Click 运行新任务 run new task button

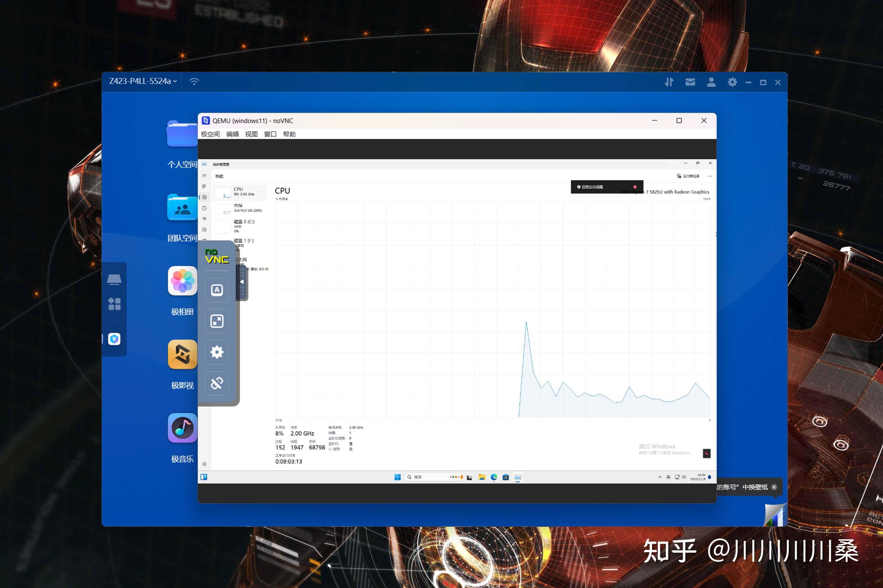pyautogui.click(x=688, y=176)
